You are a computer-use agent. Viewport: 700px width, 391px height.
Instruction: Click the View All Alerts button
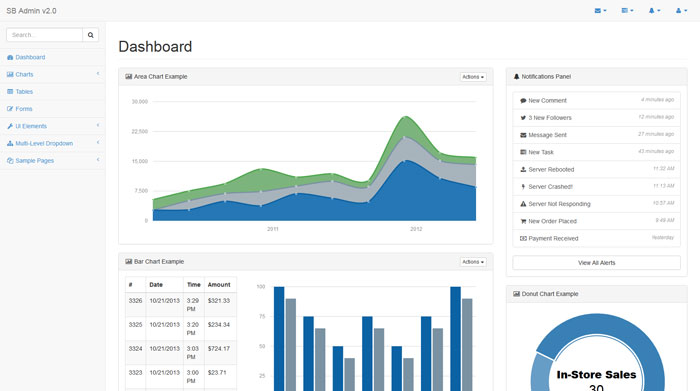pyautogui.click(x=596, y=263)
